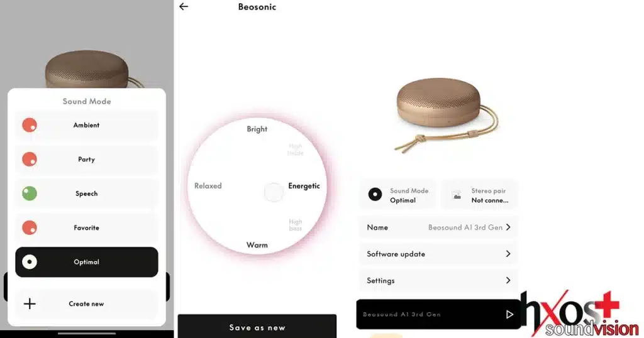Click the green Speech mode icon
This screenshot has height=338, width=644.
point(30,194)
